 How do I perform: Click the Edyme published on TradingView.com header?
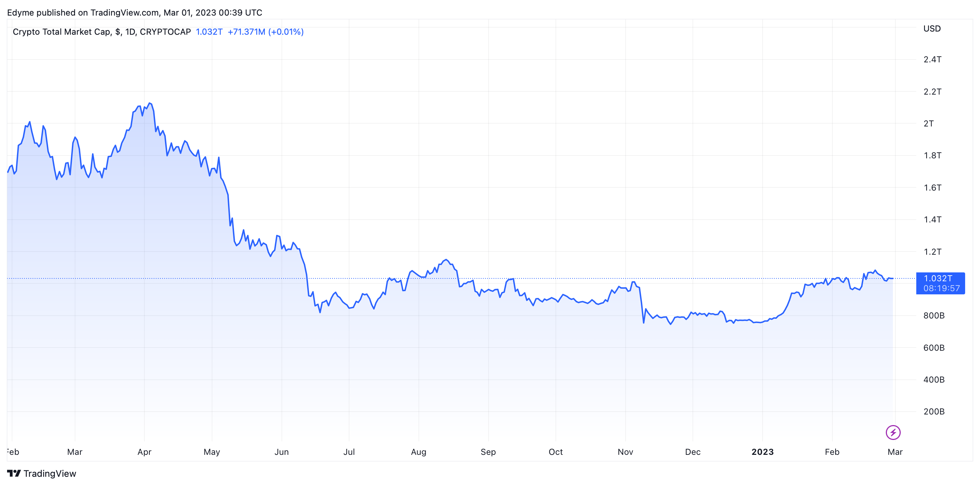[135, 12]
